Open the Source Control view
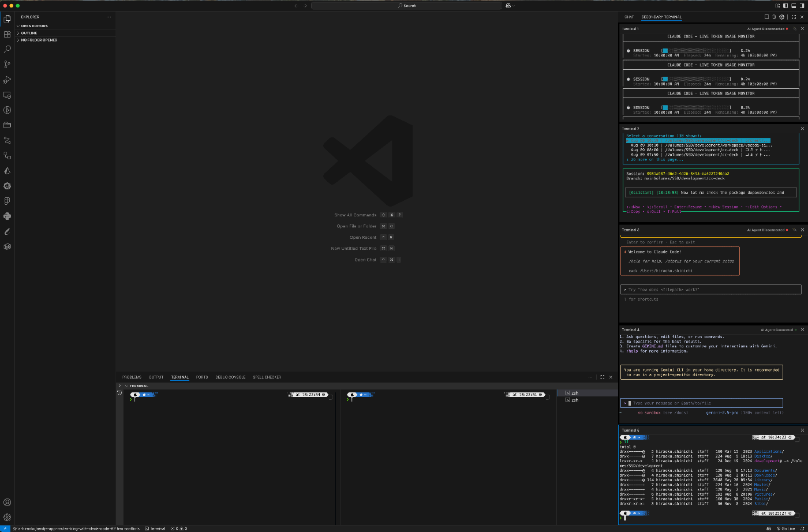The image size is (808, 532). coord(8,65)
